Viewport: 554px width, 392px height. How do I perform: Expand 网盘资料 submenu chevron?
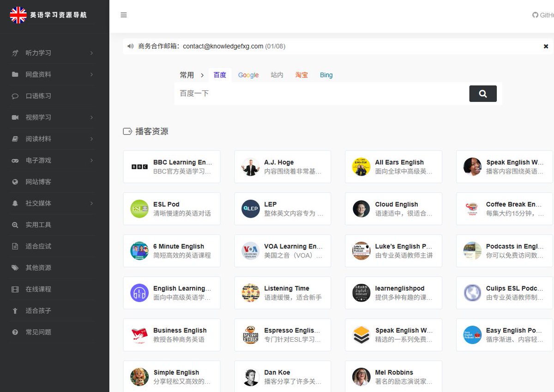pos(91,74)
